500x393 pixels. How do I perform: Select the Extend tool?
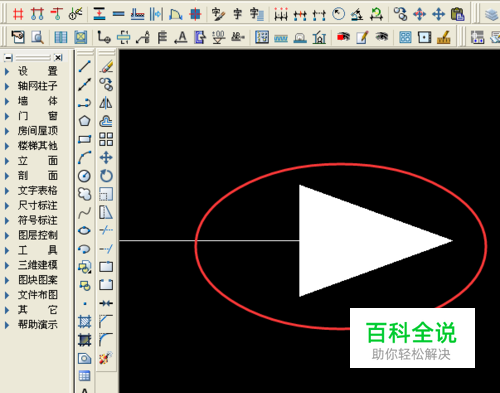pos(106,249)
